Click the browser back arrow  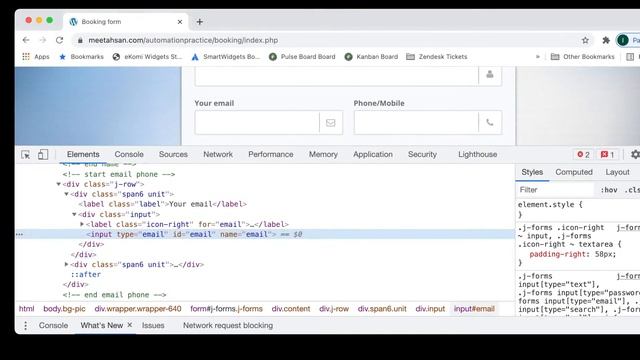coord(26,40)
